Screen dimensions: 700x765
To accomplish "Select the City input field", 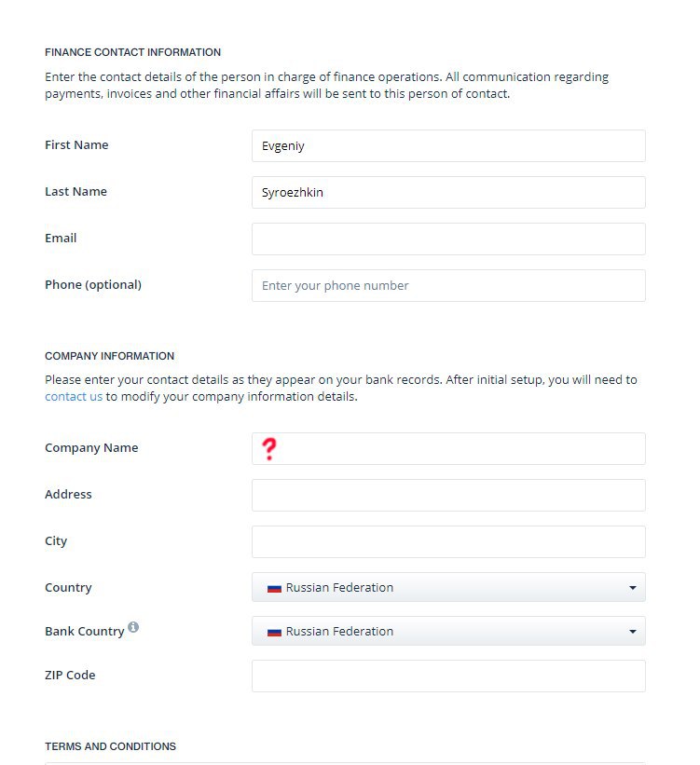I will coord(447,541).
